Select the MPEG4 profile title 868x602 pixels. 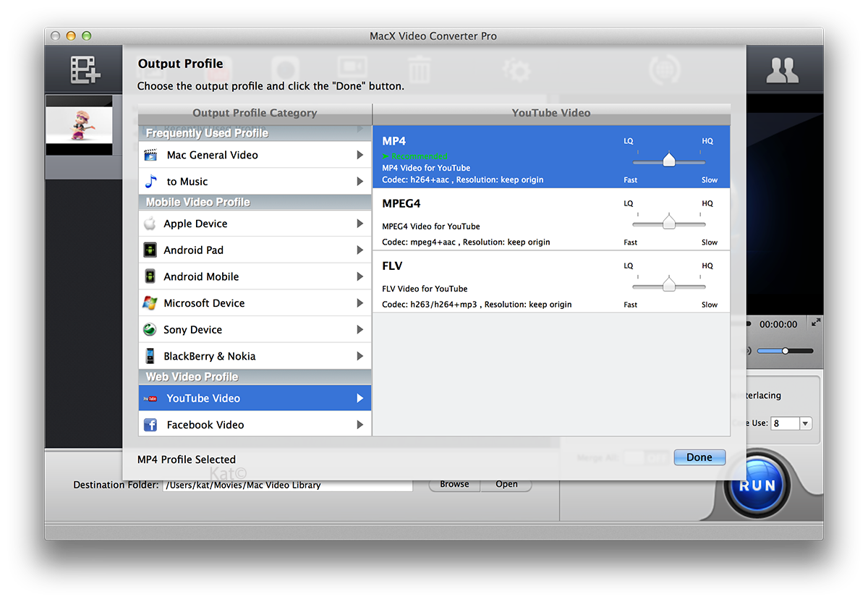coord(401,204)
